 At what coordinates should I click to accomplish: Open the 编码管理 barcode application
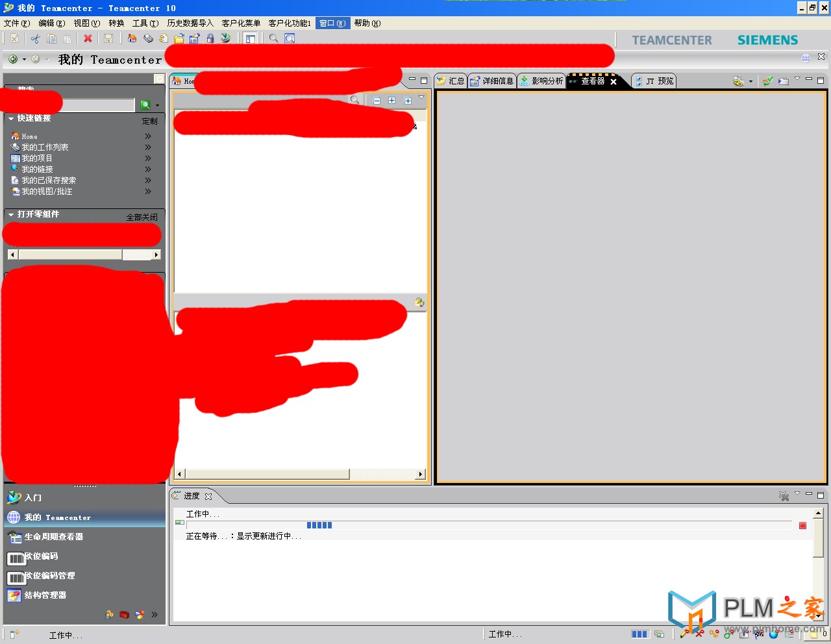[84, 576]
